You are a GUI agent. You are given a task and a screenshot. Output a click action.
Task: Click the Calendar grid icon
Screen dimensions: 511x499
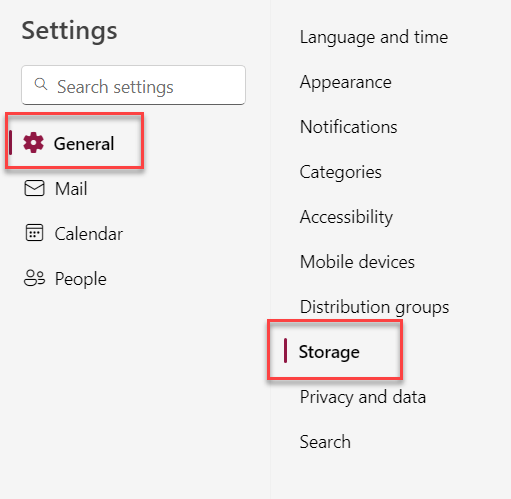click(x=34, y=233)
